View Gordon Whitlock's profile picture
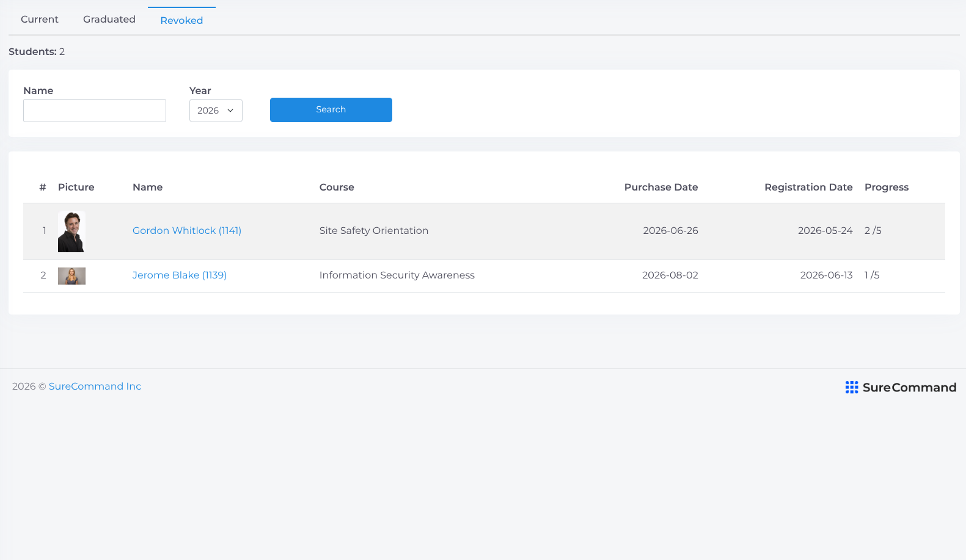This screenshot has height=560, width=966. [71, 231]
